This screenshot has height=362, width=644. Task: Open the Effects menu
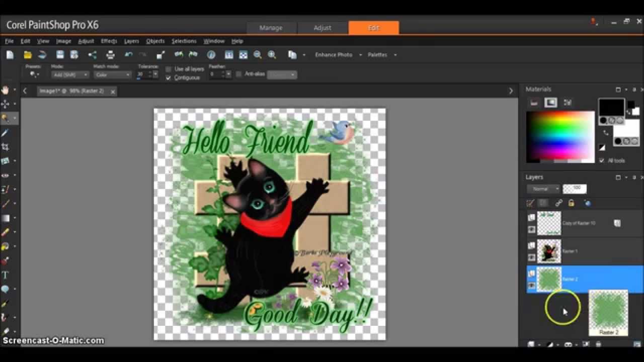(109, 41)
